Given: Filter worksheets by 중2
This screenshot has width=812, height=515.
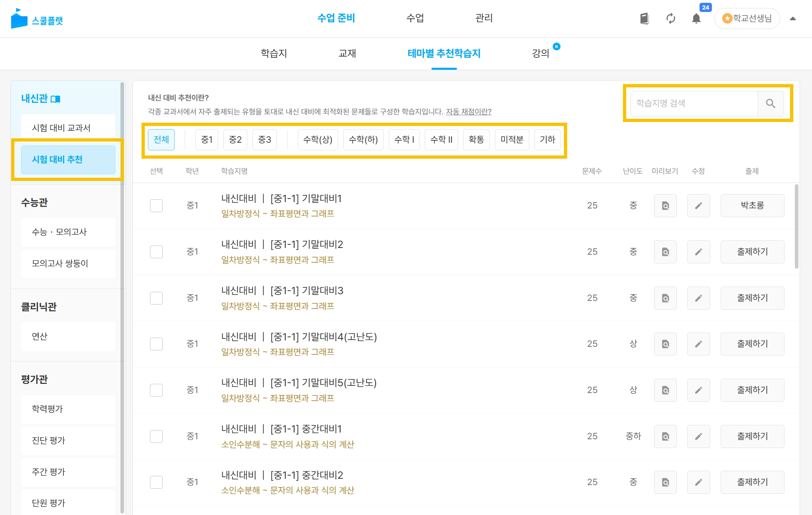Looking at the screenshot, I should point(235,140).
